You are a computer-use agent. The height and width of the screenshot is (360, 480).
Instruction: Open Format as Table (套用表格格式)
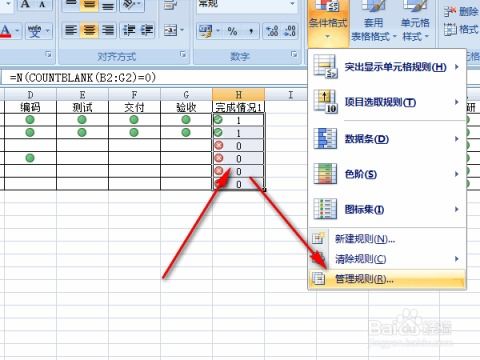tap(373, 23)
